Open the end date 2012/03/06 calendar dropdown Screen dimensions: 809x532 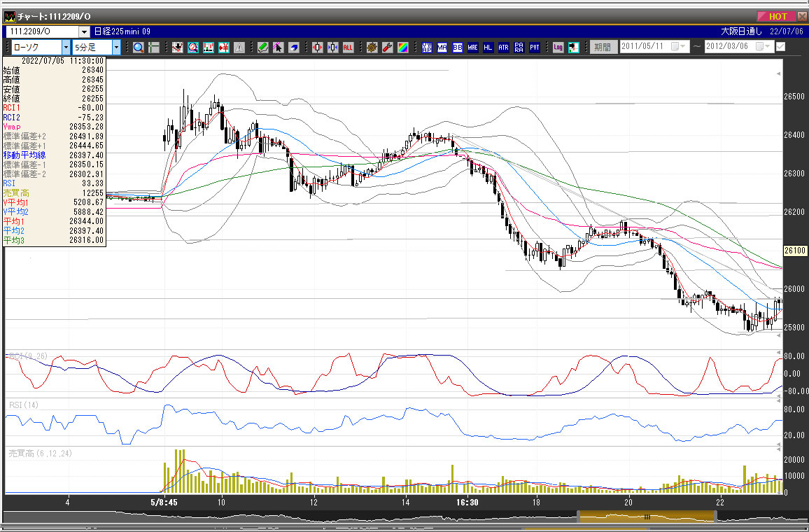[x=763, y=46]
